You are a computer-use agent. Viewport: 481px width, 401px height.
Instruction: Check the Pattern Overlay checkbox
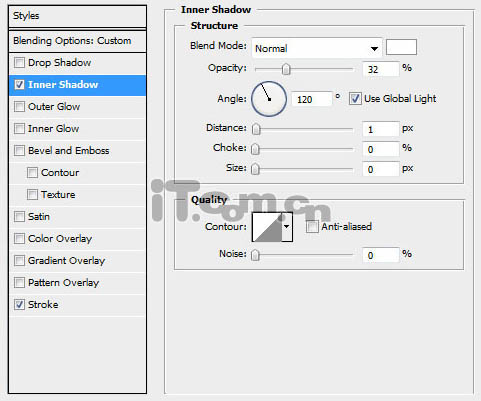pyautogui.click(x=19, y=282)
